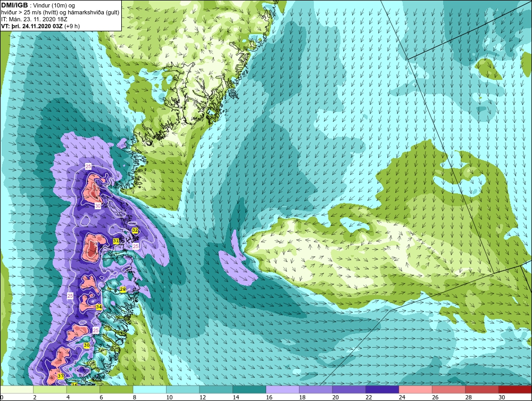532x401 pixels.
Task: Click the 25 contour label right of yellow 31
Action: click(x=136, y=246)
